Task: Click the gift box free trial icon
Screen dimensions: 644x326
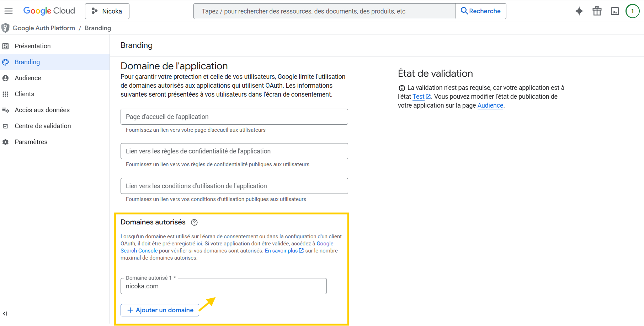Action: click(597, 11)
